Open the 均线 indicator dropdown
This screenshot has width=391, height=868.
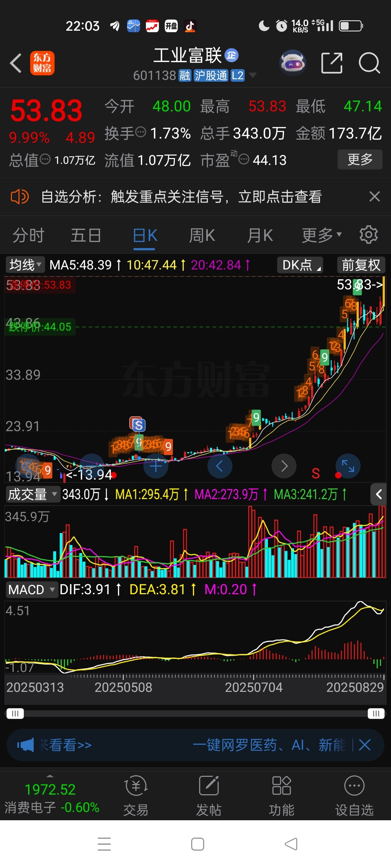(25, 265)
